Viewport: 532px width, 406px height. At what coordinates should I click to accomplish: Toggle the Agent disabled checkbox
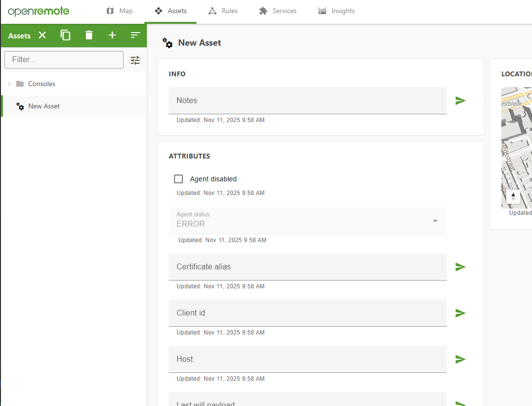pos(178,179)
